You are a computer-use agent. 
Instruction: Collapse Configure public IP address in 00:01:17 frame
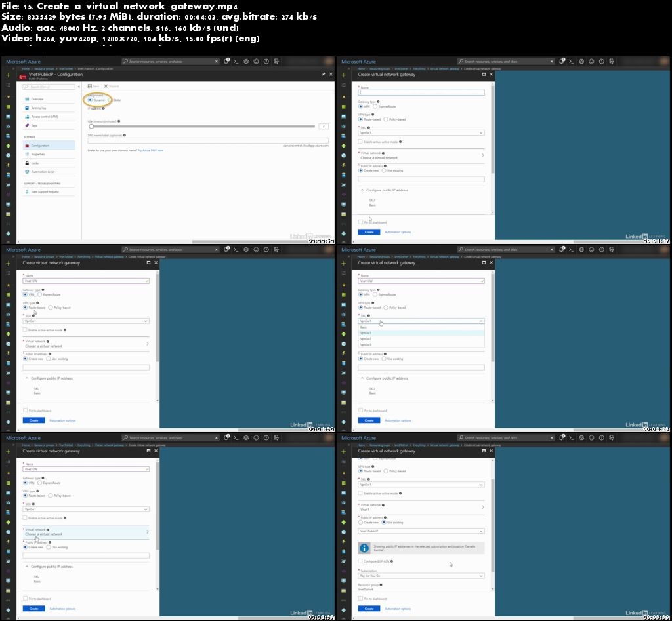tap(362, 190)
